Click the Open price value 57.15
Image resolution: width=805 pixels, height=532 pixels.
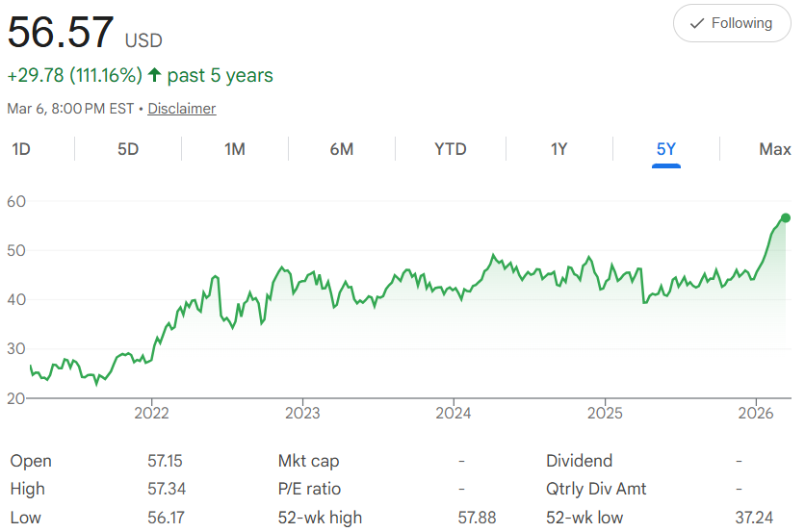pos(166,462)
